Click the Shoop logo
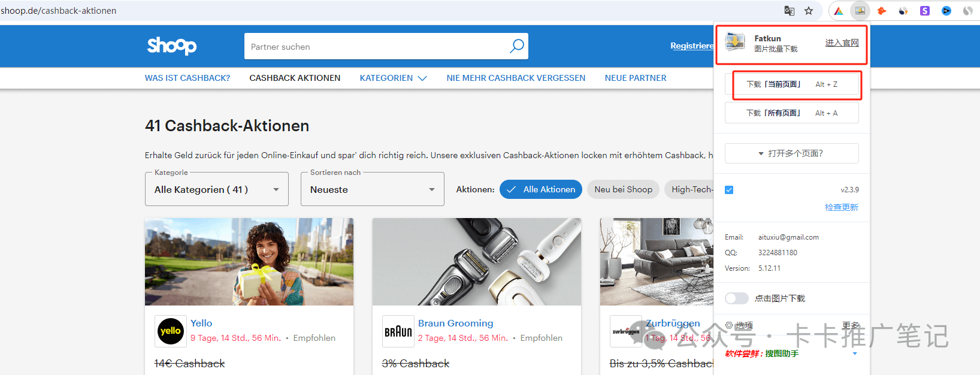Viewport: 980px width, 375px height. 172,46
